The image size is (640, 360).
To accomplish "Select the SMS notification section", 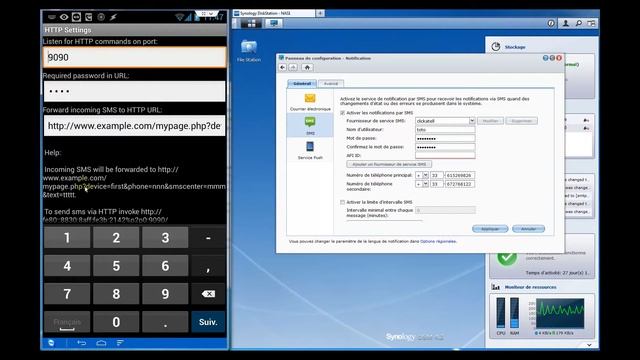I will click(310, 126).
